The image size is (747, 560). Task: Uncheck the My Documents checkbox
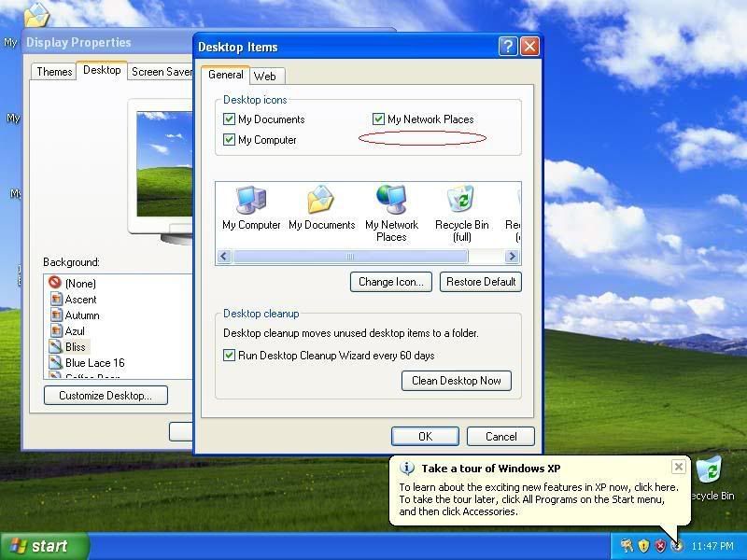229,119
